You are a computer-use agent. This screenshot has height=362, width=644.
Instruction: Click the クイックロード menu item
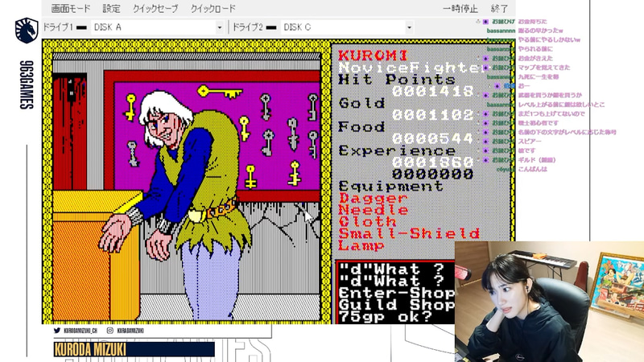pos(213,8)
